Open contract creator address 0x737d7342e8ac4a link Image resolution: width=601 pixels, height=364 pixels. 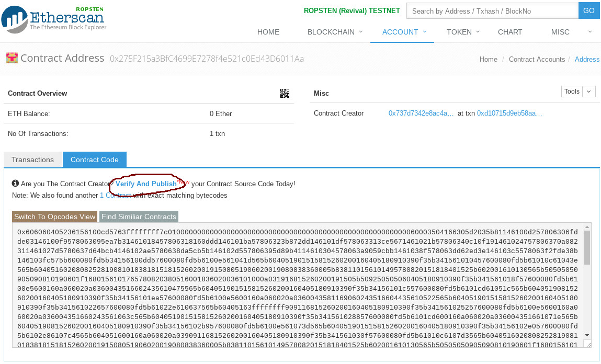pyautogui.click(x=421, y=113)
